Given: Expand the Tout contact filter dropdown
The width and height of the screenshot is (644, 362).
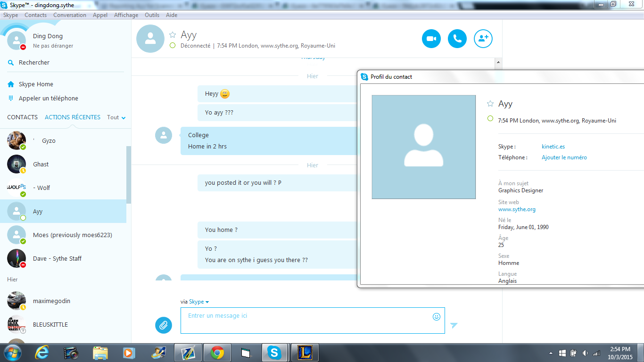Looking at the screenshot, I should (x=116, y=117).
